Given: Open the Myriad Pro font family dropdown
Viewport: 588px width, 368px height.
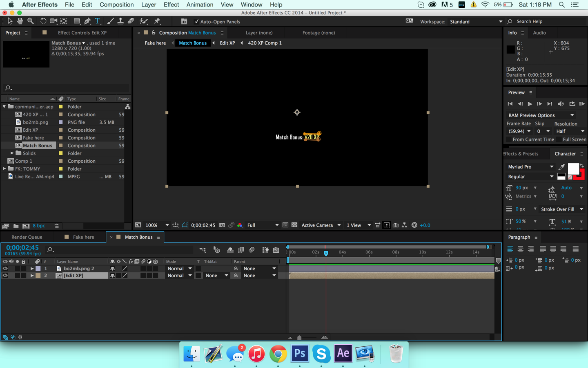Looking at the screenshot, I should coord(530,167).
